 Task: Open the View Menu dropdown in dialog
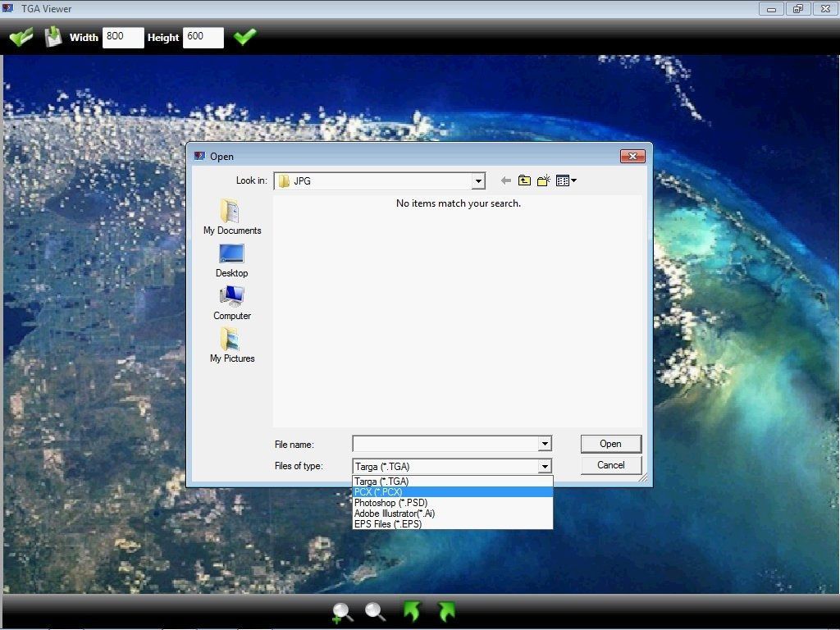566,180
